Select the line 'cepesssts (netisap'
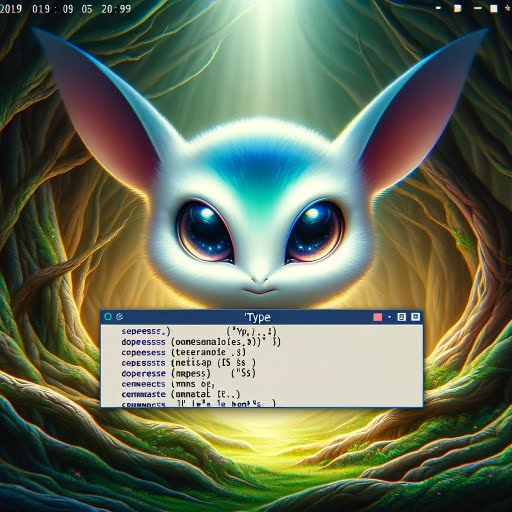Screen dimensions: 512x512 coord(189,363)
